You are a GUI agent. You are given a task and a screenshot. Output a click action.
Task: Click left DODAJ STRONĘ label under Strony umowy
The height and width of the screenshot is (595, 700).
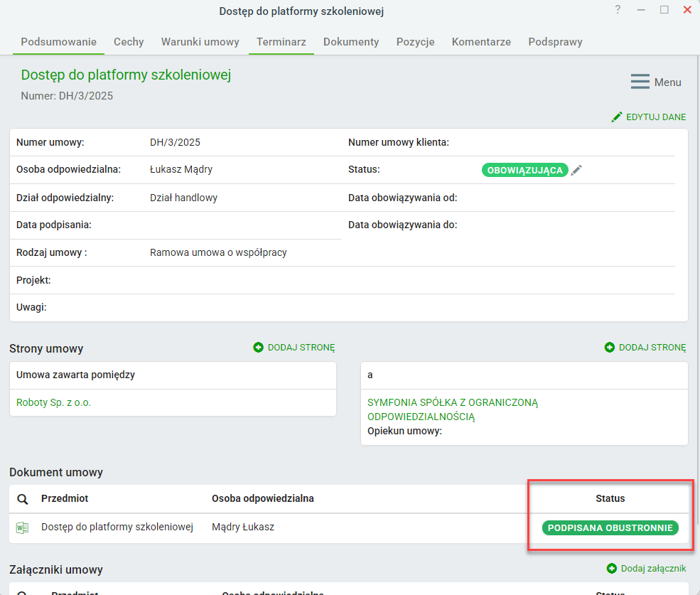point(301,348)
